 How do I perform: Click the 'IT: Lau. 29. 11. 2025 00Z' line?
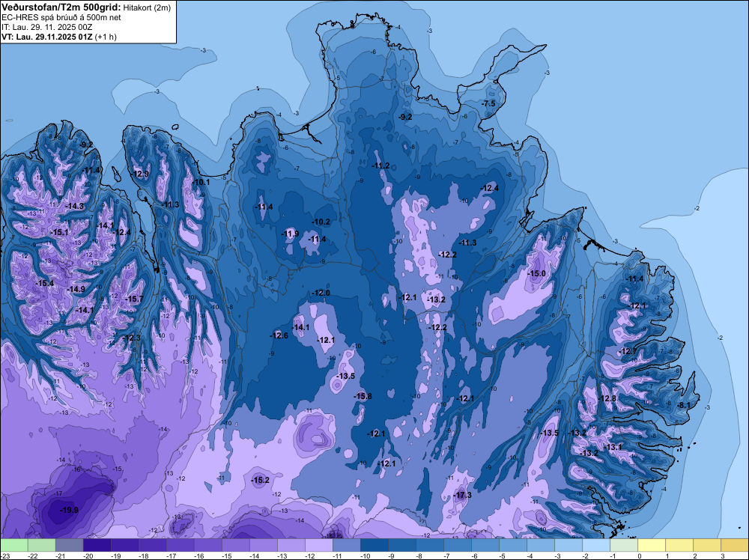click(x=46, y=27)
